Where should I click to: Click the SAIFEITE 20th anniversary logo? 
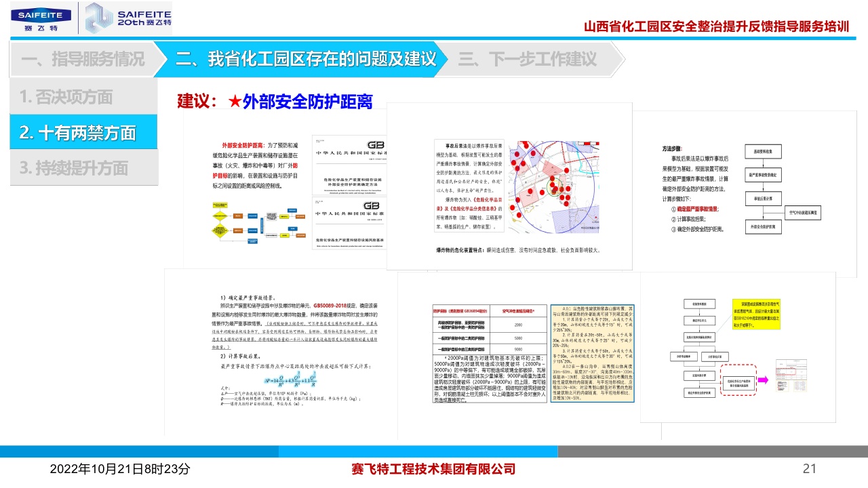point(128,18)
